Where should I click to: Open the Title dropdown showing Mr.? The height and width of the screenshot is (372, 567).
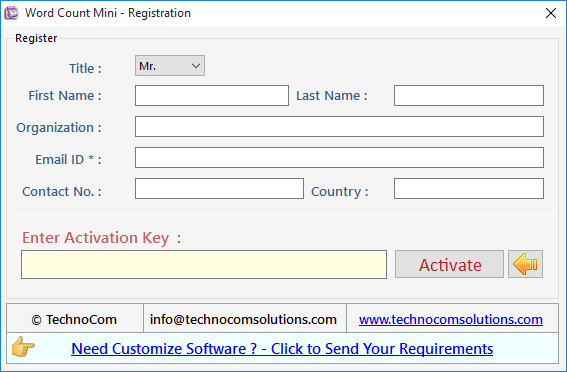[x=170, y=66]
